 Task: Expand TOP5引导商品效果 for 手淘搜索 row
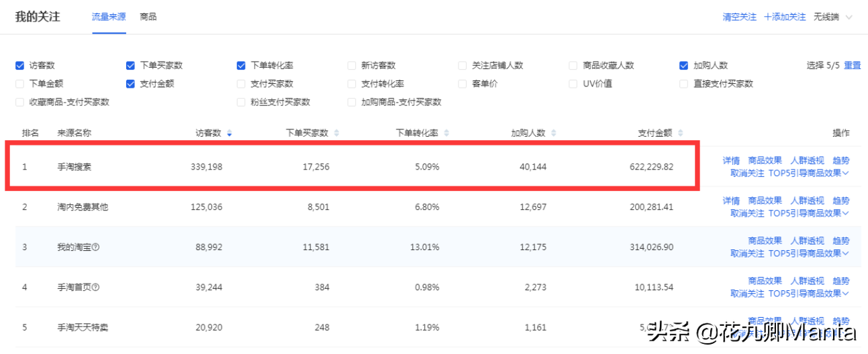click(809, 173)
